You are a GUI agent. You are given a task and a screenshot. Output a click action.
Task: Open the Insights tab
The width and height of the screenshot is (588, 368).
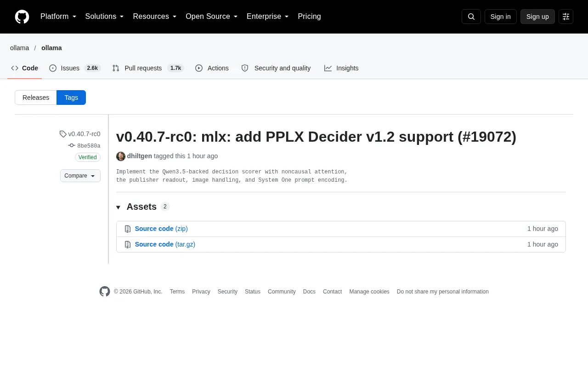click(341, 68)
